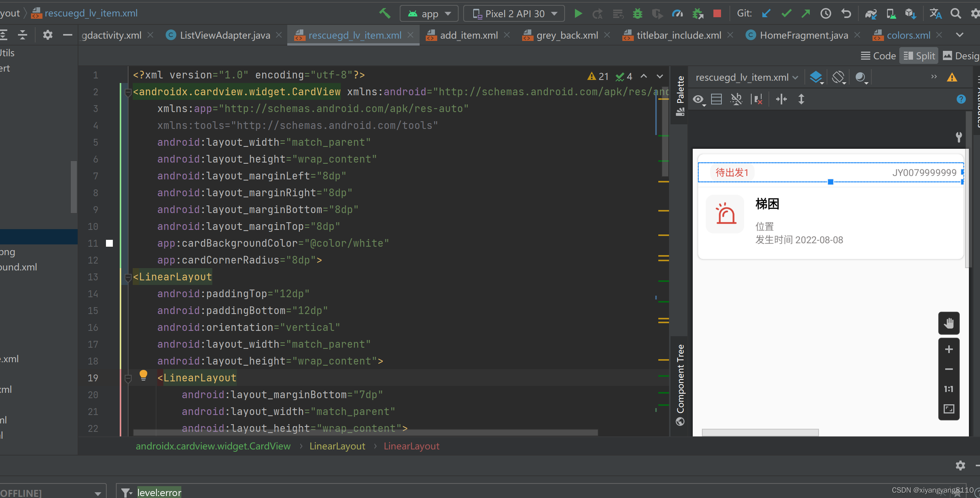Click the Search Everywhere magnifier icon
The image size is (980, 498).
(956, 14)
